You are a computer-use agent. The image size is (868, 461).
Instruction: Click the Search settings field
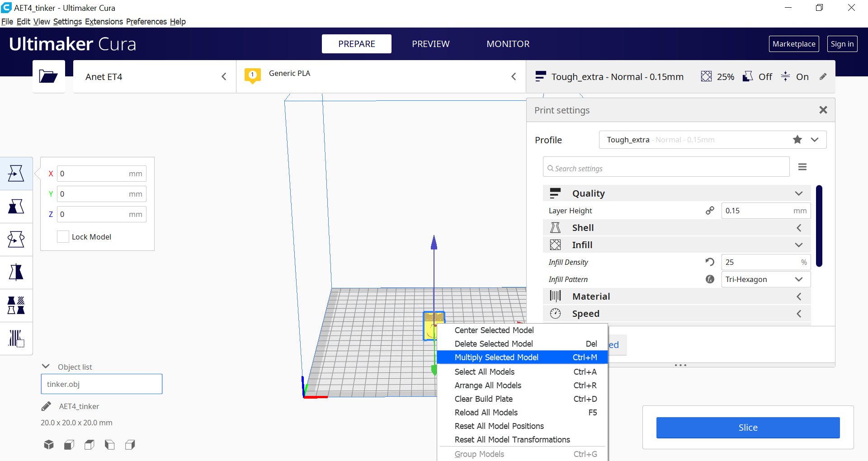[x=666, y=167]
